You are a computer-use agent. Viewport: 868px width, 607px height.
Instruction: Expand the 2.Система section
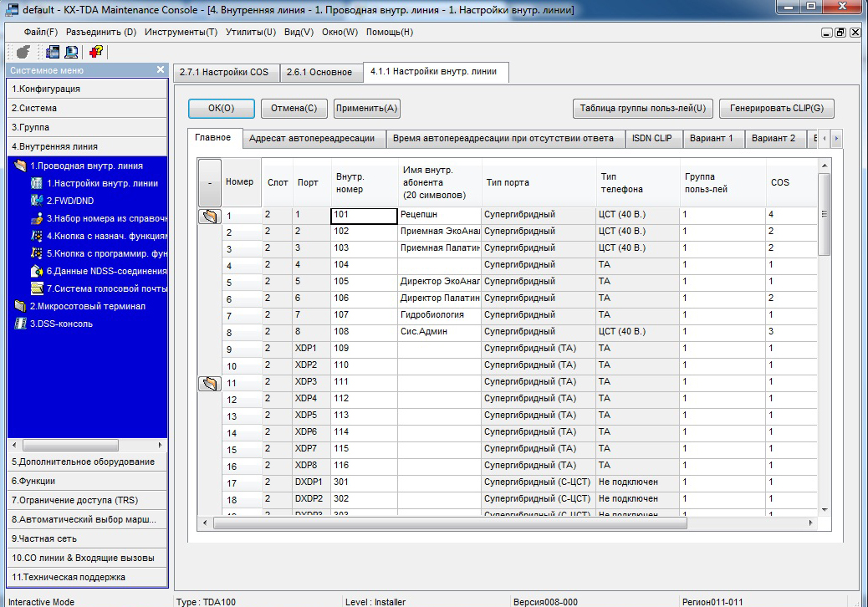pos(87,108)
